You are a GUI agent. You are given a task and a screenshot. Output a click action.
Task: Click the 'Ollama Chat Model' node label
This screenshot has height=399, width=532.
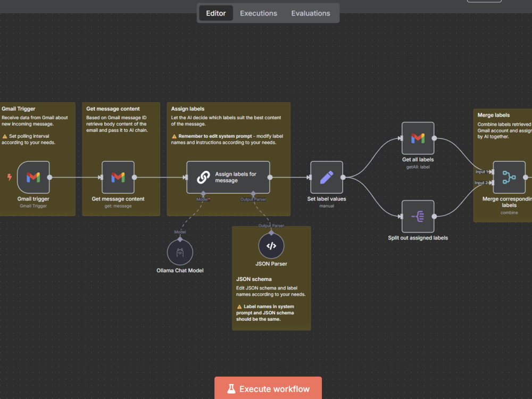[180, 270]
